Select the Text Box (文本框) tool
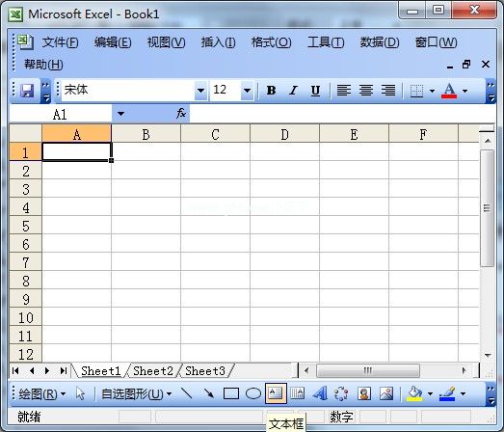The width and height of the screenshot is (504, 432). [x=276, y=393]
